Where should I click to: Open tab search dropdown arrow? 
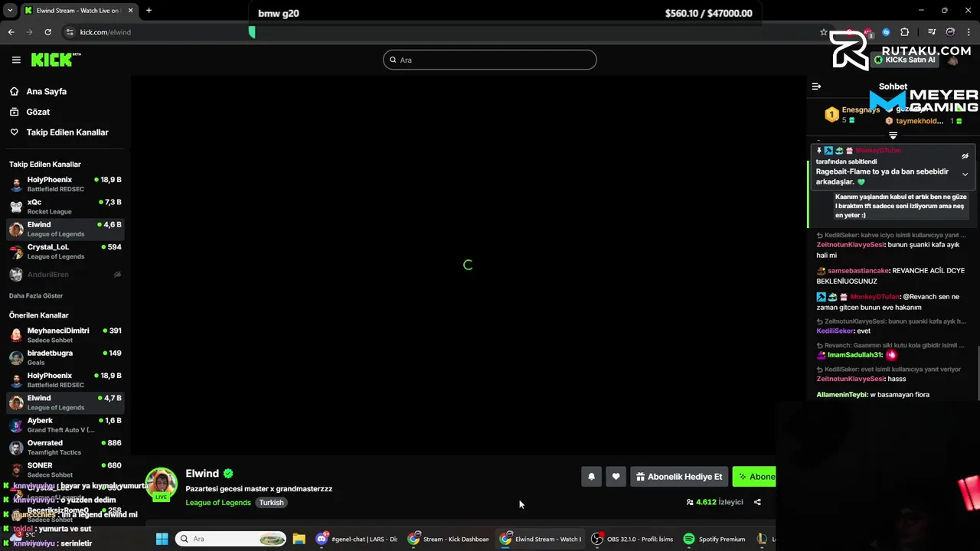click(x=10, y=11)
